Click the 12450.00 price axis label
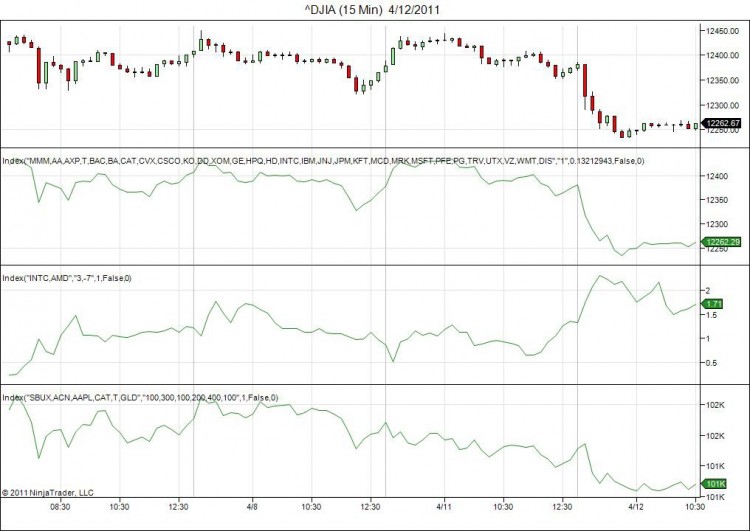Screen dimensions: 750x531 pos(722,31)
